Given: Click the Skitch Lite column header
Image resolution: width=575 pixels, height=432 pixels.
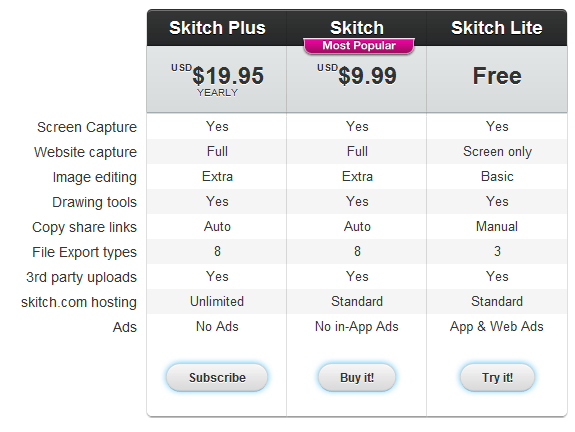Looking at the screenshot, I should (x=497, y=28).
